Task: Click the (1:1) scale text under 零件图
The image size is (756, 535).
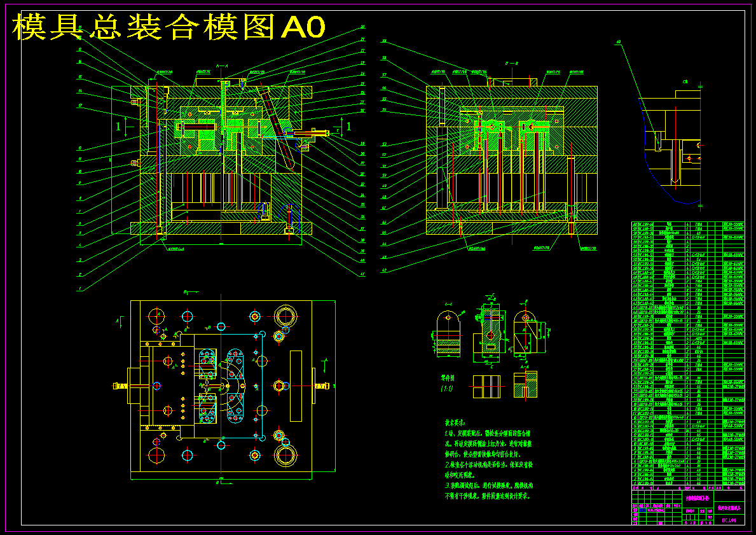Action: point(448,388)
